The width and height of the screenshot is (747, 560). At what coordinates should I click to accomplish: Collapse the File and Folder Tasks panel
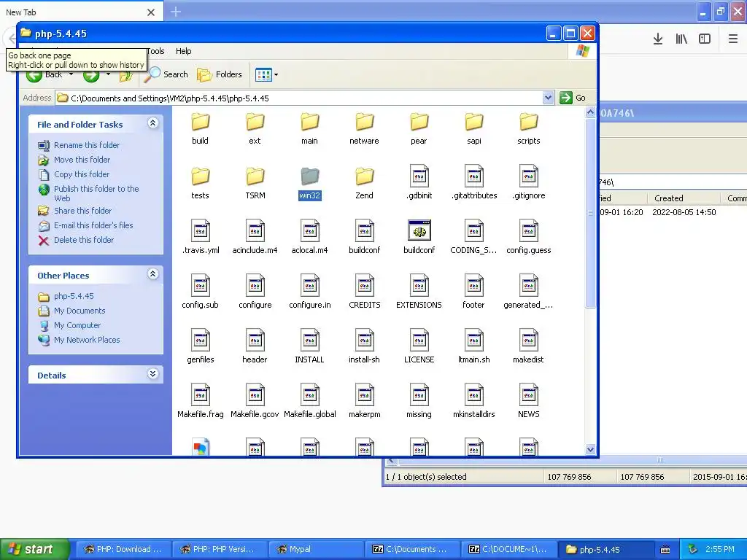click(153, 123)
